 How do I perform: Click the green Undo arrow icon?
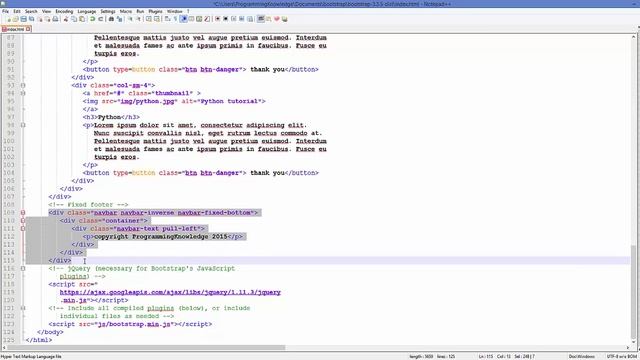(x=92, y=19)
